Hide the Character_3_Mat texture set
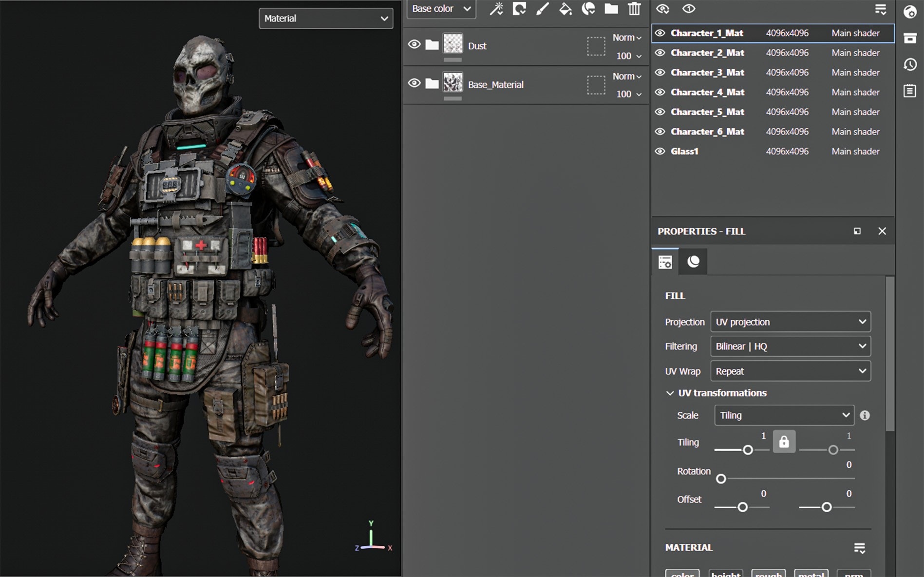This screenshot has width=924, height=577. pos(660,73)
